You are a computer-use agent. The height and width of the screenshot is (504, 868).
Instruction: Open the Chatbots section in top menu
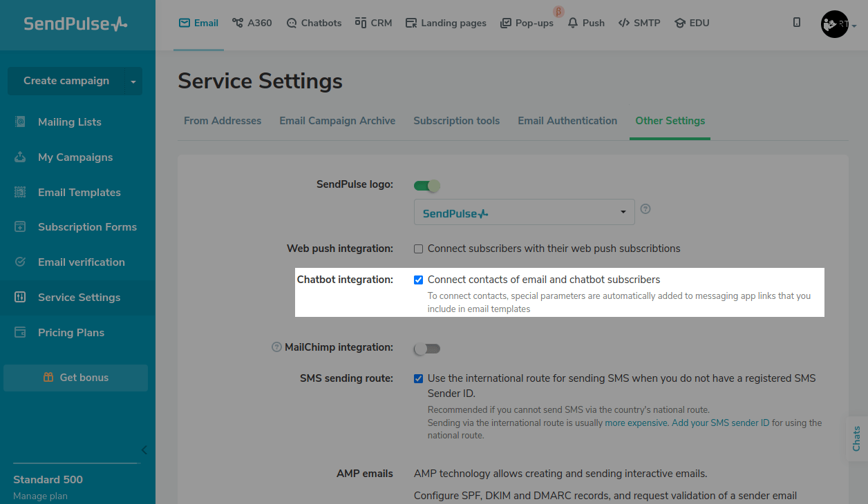click(x=314, y=23)
